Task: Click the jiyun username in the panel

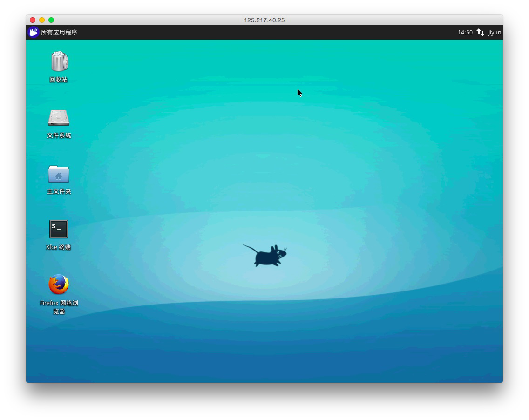Action: click(495, 32)
